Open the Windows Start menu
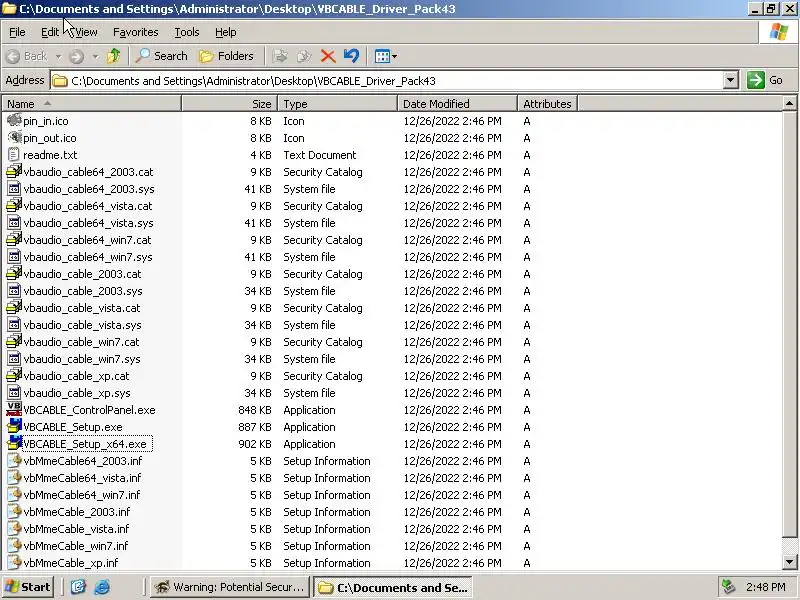This screenshot has width=800, height=600. point(28,587)
